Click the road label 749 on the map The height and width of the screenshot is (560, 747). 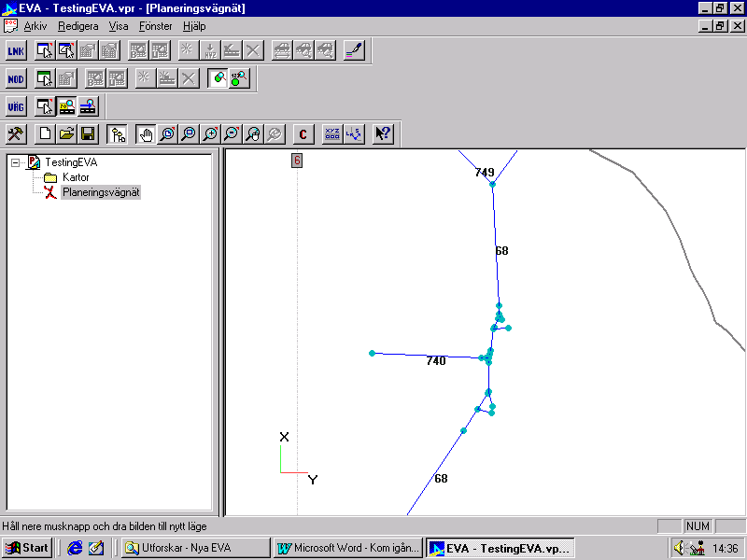point(485,173)
